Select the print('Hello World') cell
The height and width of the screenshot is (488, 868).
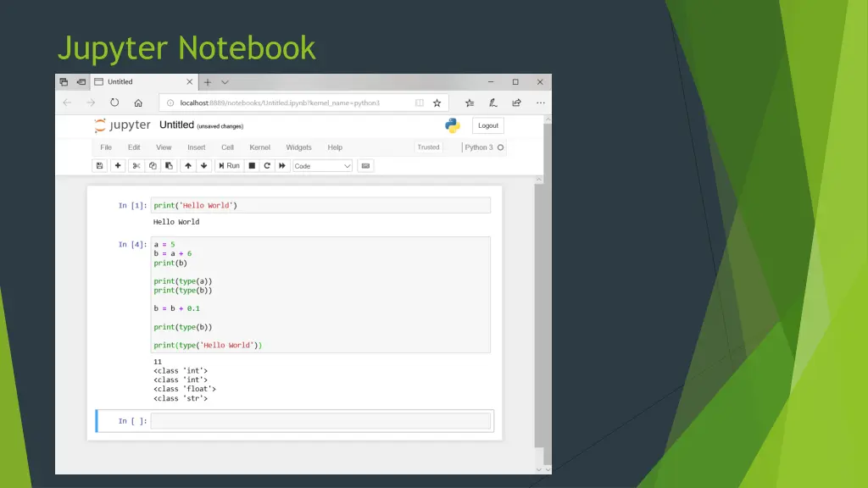click(320, 205)
